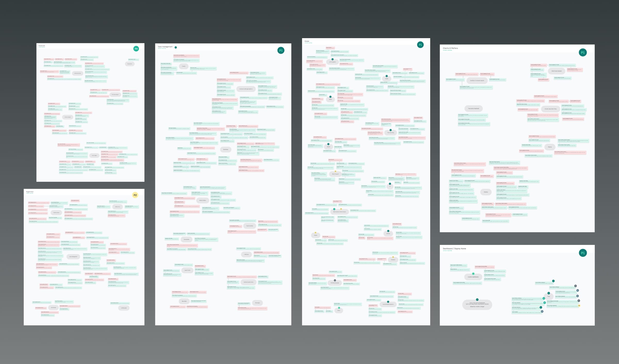619x364 pixels.
Task: Click the Fee earner feedback node
Action: tap(473, 109)
